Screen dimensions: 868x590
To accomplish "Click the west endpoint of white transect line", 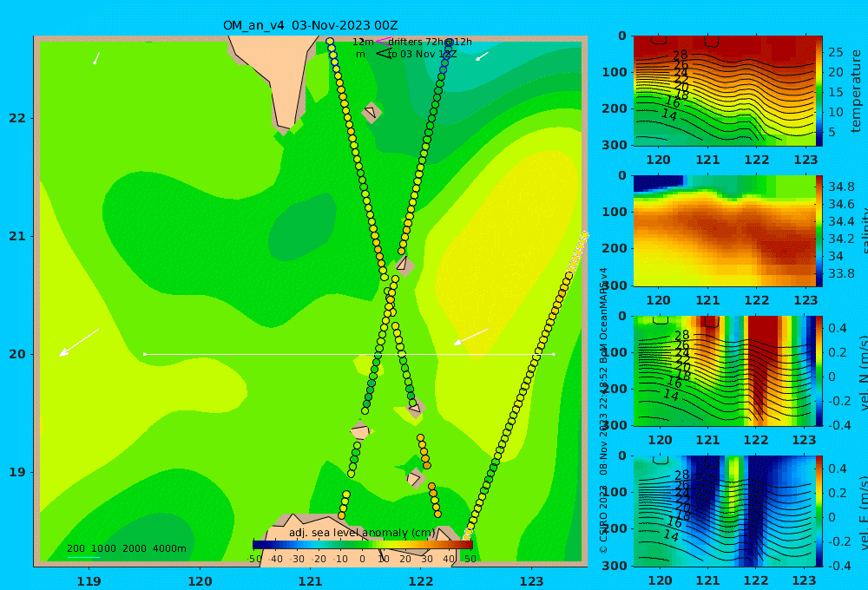I will [144, 354].
